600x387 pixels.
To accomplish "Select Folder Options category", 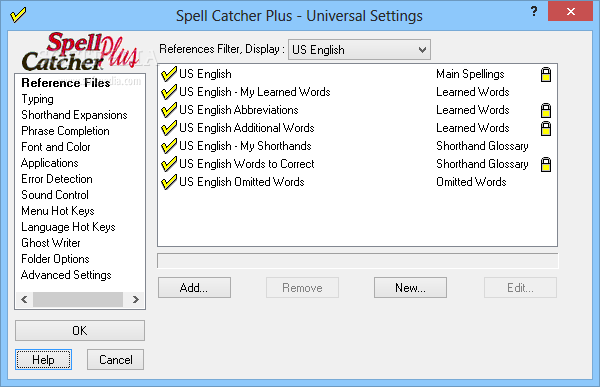I will tap(55, 259).
